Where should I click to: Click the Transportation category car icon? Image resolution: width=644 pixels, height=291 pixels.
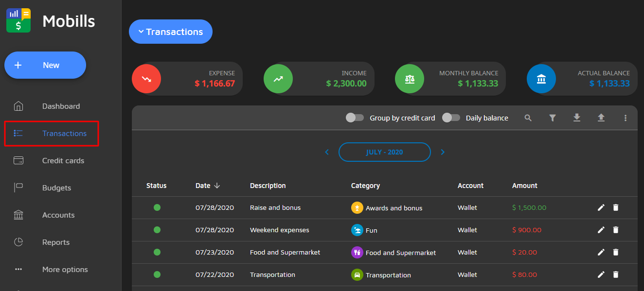[357, 275]
